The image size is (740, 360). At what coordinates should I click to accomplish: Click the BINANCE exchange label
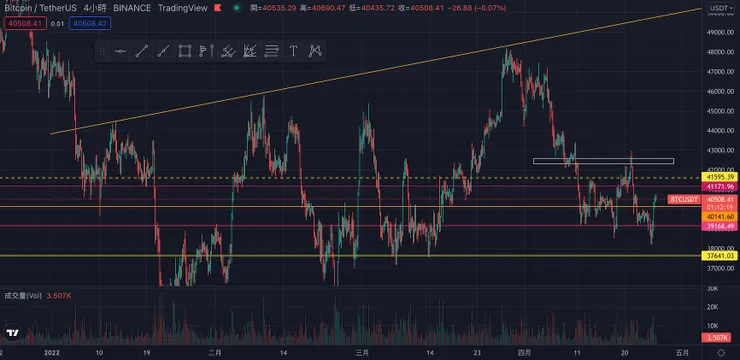point(132,8)
